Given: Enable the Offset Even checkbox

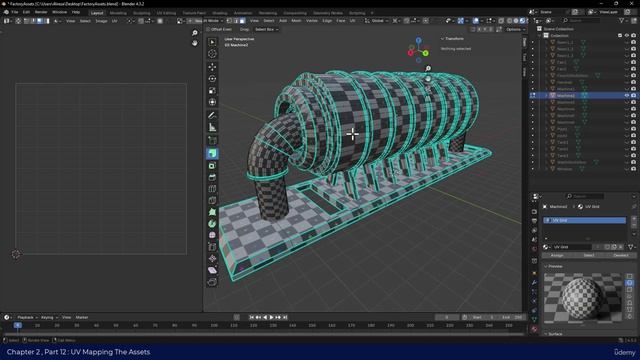Looking at the screenshot, I should coord(208,29).
